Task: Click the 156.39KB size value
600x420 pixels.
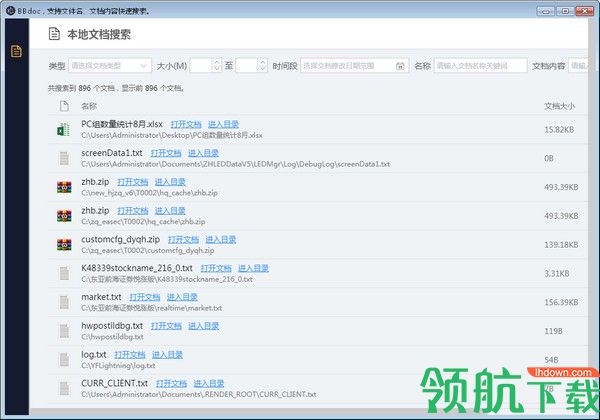Action: coord(561,302)
